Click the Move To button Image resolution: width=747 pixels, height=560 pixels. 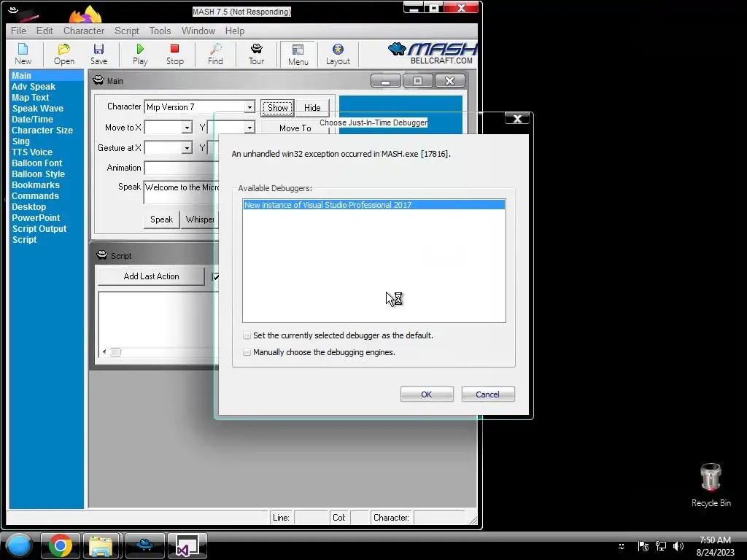pyautogui.click(x=295, y=128)
